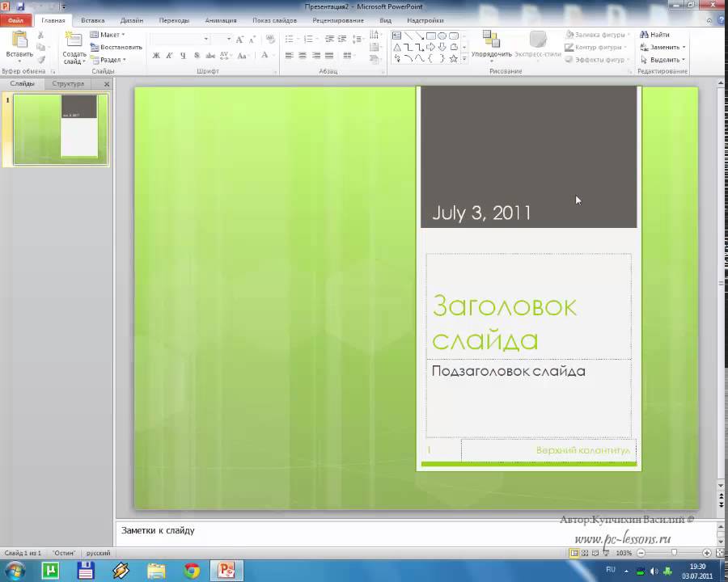
Task: Click the Подзаголовок слайда subtitle placeholder
Action: 529,399
